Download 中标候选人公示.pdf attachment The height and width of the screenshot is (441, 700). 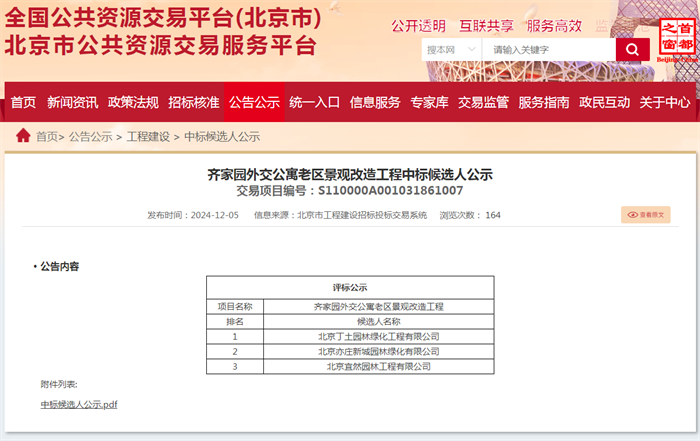pyautogui.click(x=79, y=404)
